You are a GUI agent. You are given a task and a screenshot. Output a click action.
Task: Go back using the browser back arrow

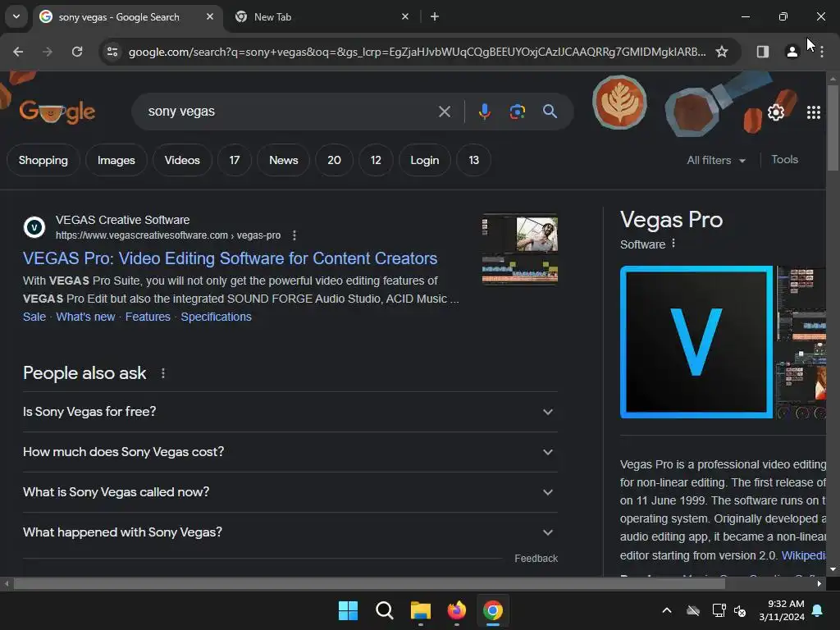[x=18, y=52]
